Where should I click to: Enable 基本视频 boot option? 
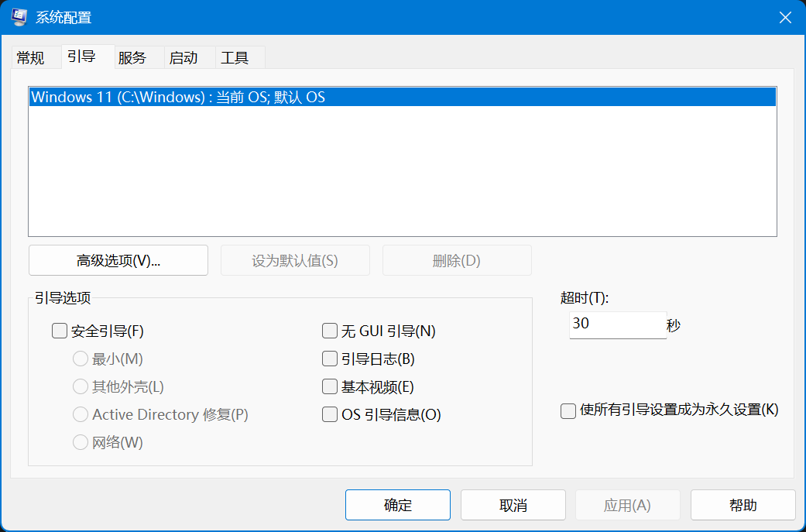click(x=329, y=386)
